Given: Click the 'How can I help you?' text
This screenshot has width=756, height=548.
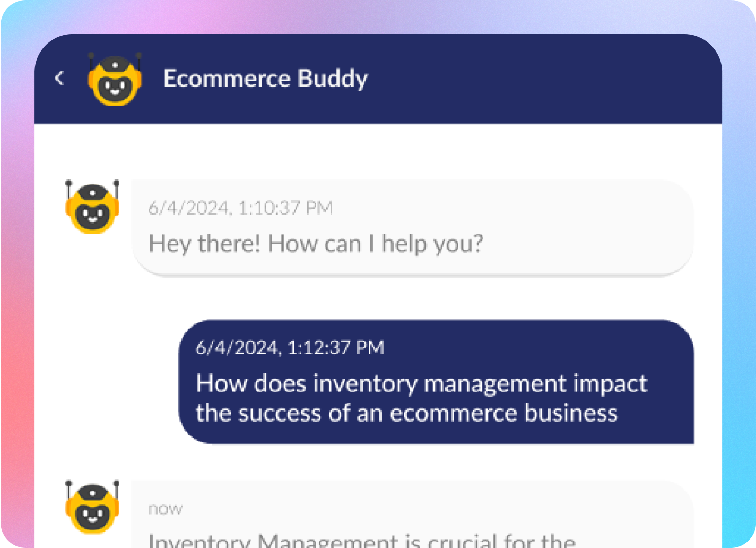Looking at the screenshot, I should click(376, 244).
